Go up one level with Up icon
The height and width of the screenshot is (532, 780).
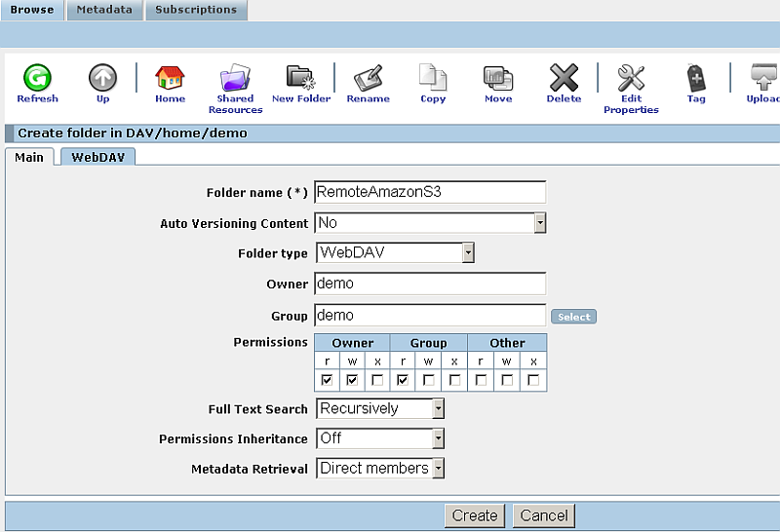[102, 78]
